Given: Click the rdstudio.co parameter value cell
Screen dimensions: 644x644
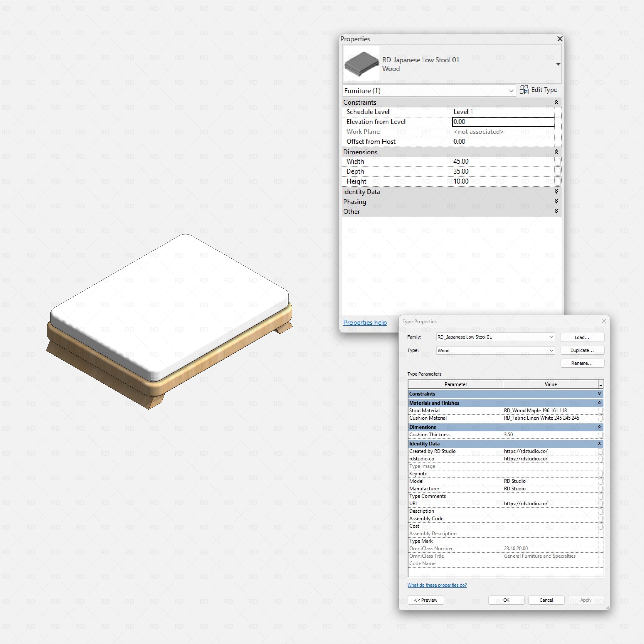Looking at the screenshot, I should (550, 459).
